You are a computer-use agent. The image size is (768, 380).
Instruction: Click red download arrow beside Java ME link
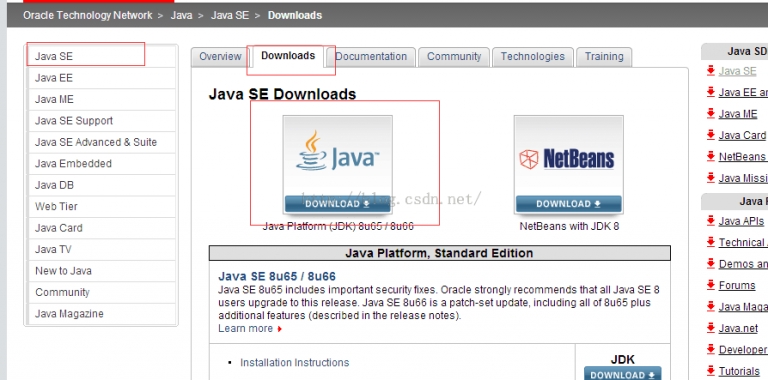(x=711, y=114)
